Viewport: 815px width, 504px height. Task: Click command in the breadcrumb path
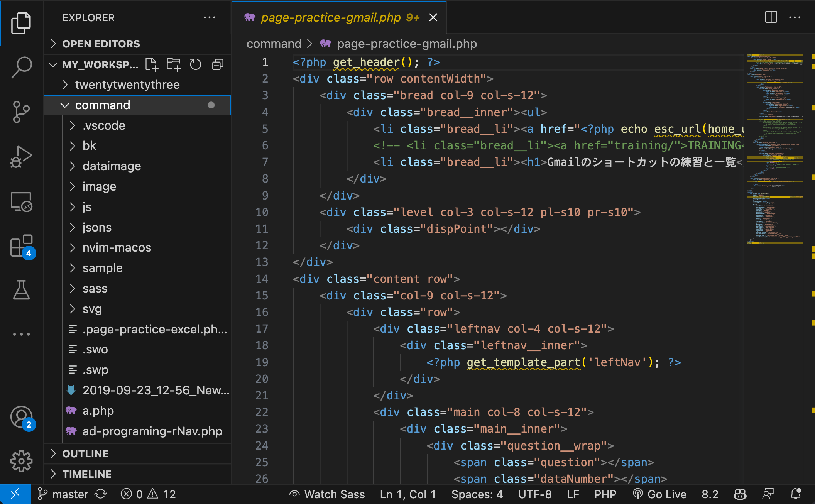click(274, 44)
